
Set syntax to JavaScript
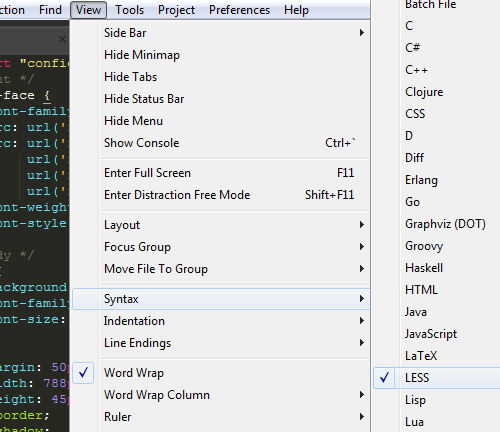[437, 334]
